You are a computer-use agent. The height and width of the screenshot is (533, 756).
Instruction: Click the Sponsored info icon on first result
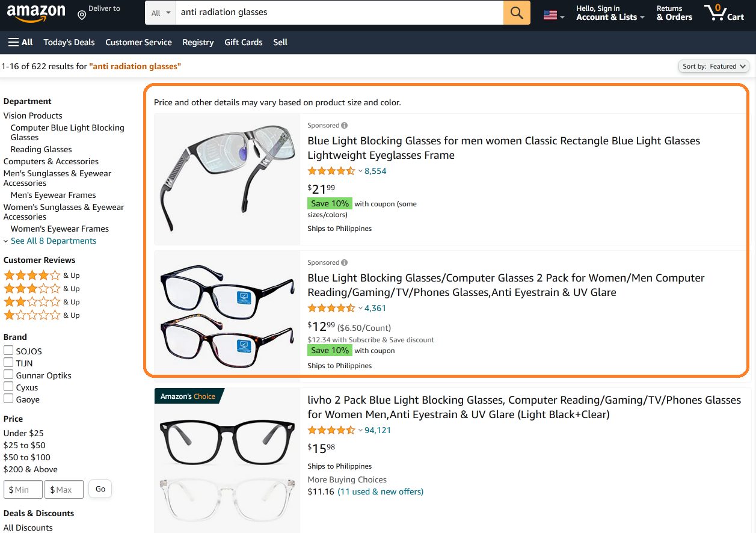tap(345, 125)
